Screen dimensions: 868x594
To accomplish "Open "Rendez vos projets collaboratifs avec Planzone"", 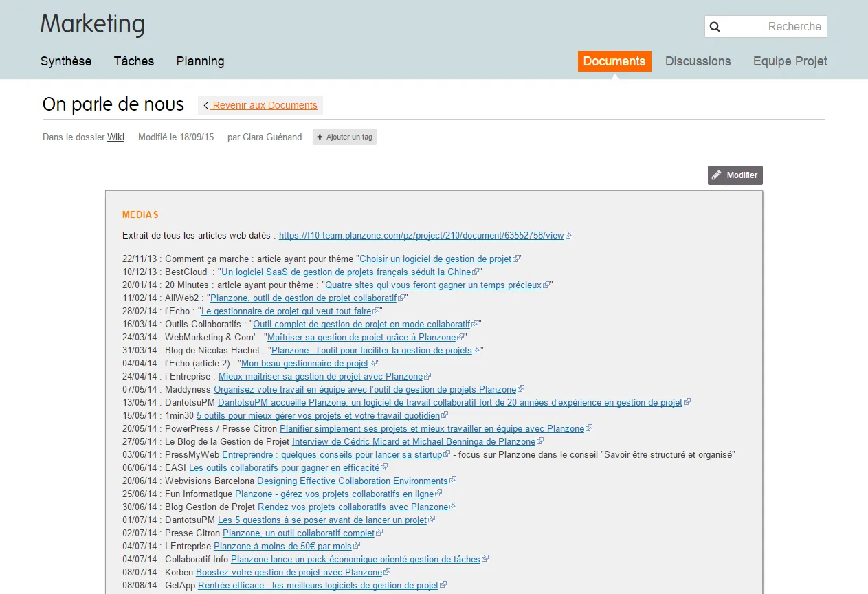I will click(x=353, y=507).
